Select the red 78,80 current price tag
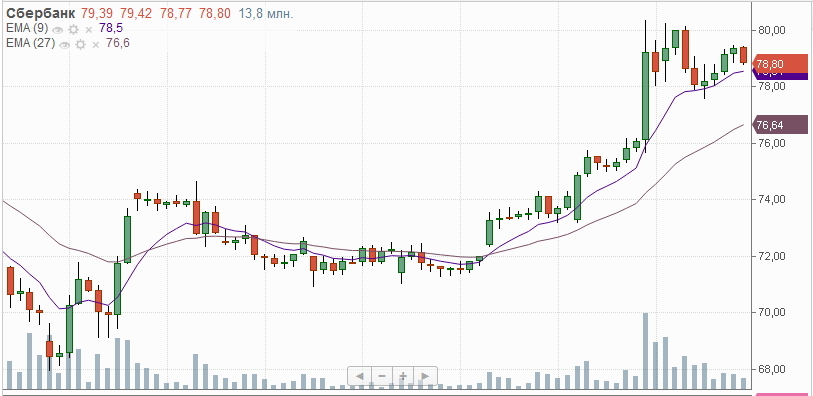The width and height of the screenshot is (813, 396). tap(780, 65)
